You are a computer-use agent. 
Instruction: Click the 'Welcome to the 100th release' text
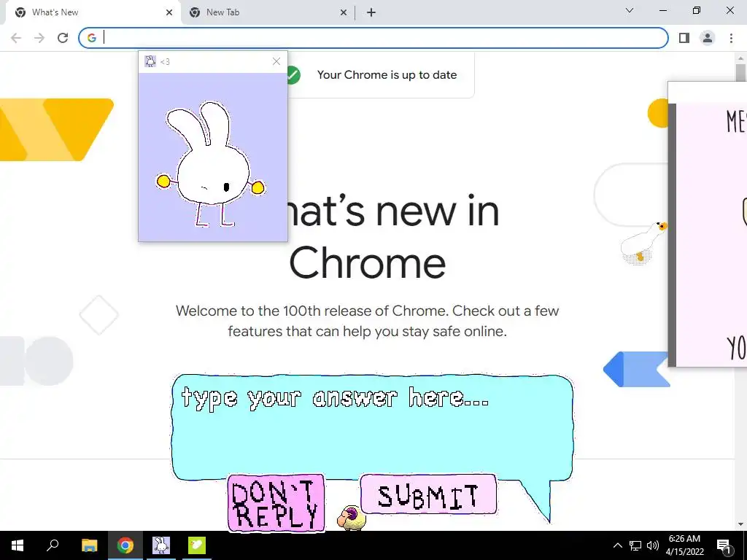point(368,321)
